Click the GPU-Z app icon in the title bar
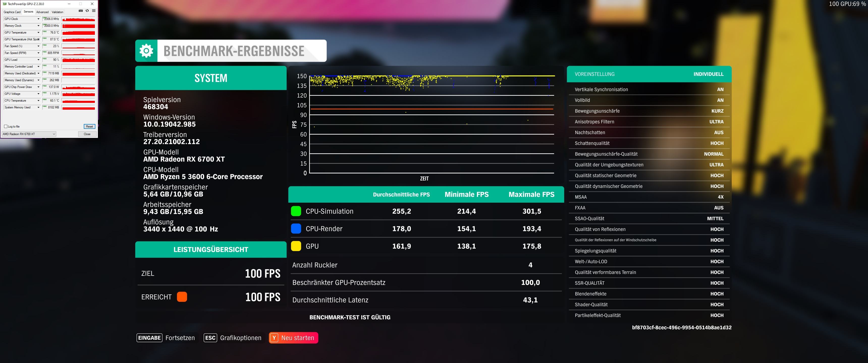This screenshot has height=363, width=868. click(4, 4)
